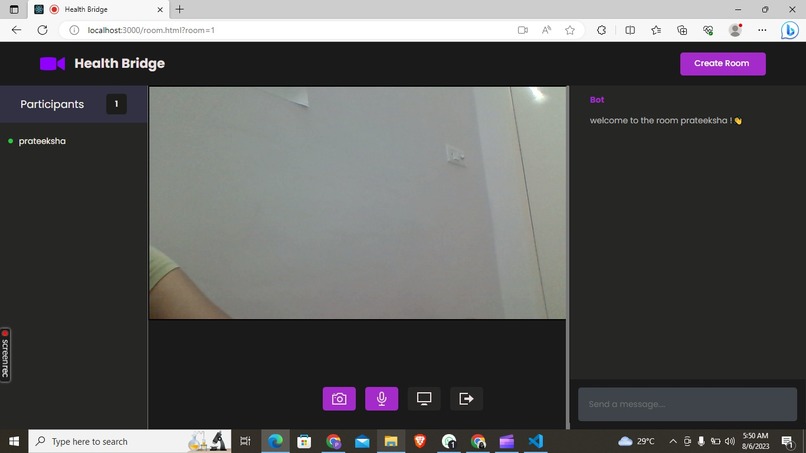Open the volume control in system tray
Screen dimensions: 806x453
[x=729, y=441]
